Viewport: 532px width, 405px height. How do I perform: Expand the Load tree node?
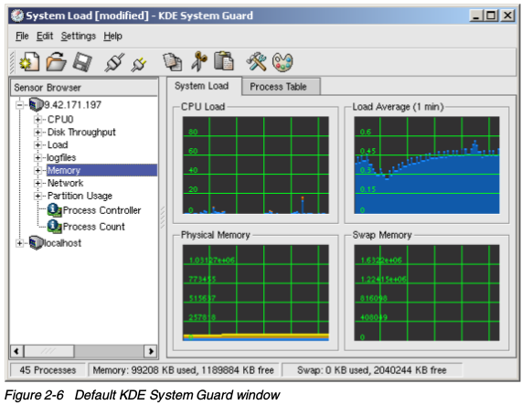click(x=38, y=144)
